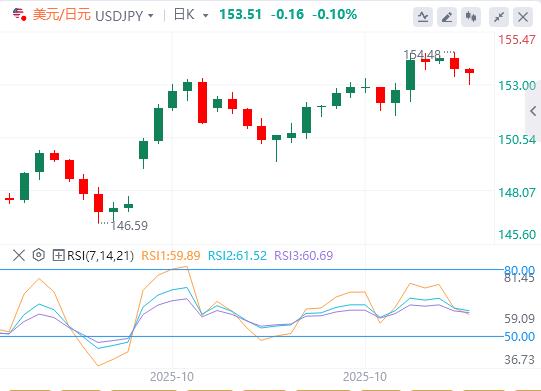Activate the pencil drawing tool
Image resolution: width=541 pixels, height=391 pixels.
point(447,17)
